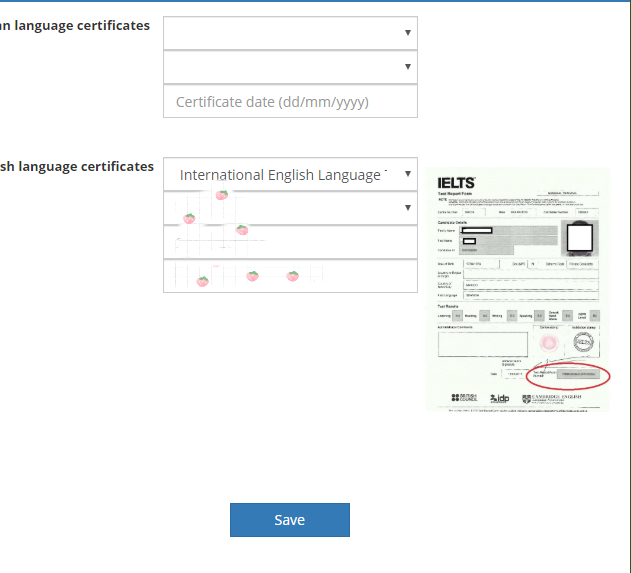Click the pink round stamp on the form

548,343
